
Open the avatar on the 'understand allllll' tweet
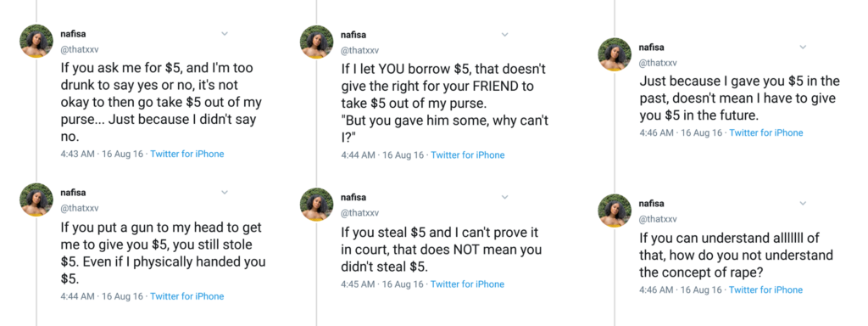pos(615,211)
